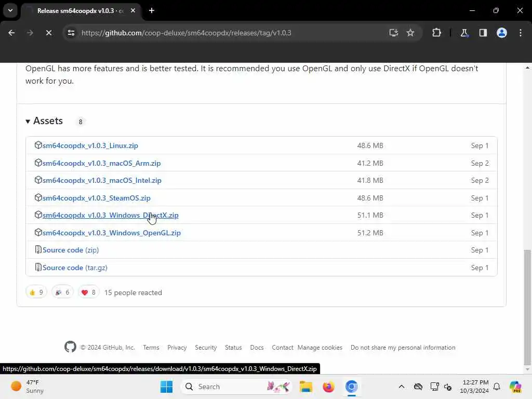Open the Contact footer link
Image resolution: width=532 pixels, height=399 pixels.
point(282,348)
